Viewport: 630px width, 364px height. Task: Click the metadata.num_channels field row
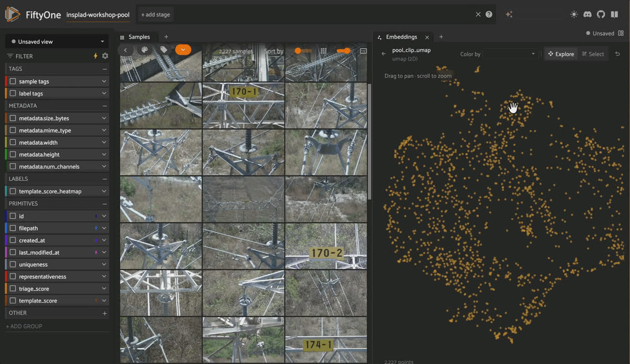coord(57,167)
